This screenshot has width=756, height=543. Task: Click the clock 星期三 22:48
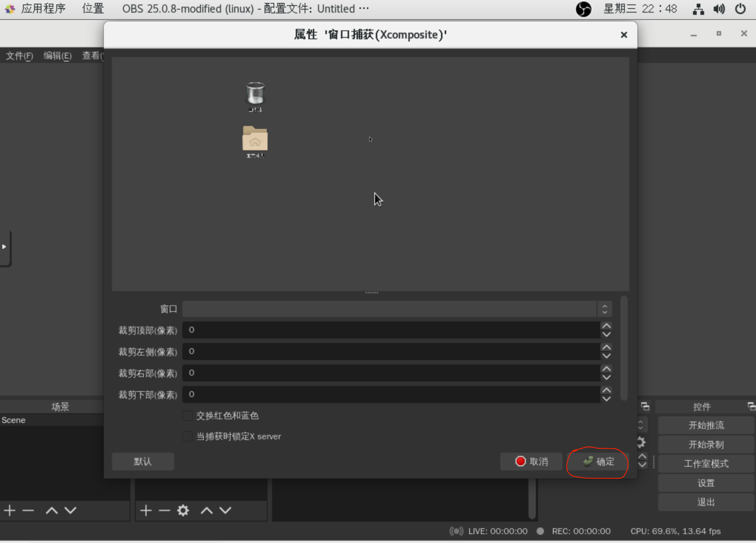coord(640,9)
